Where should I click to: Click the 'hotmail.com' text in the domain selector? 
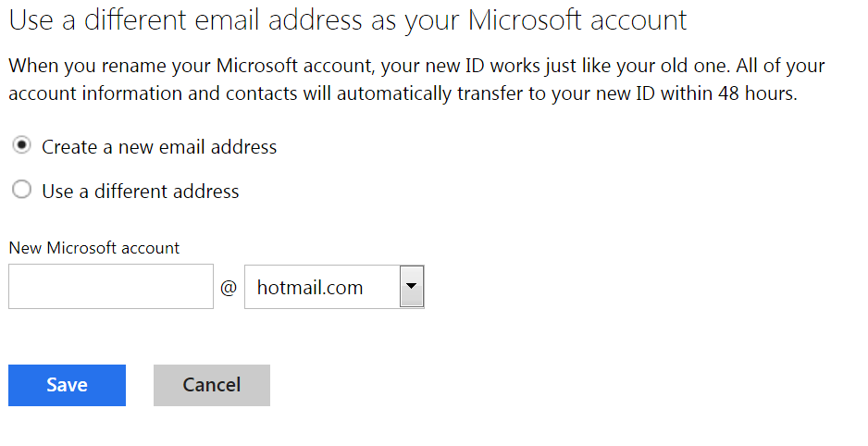(x=310, y=288)
